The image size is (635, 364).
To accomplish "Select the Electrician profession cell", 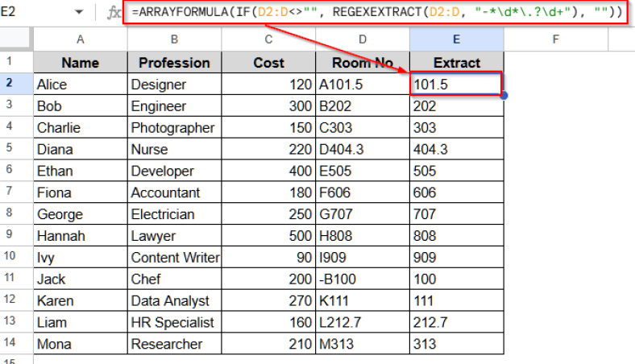I will pos(174,213).
